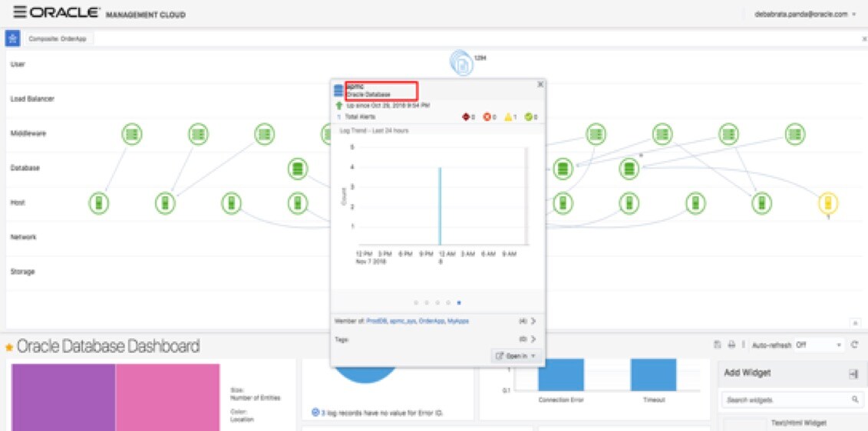Screen dimensions: 868x431
Task: Click the purple treemap block
Action: pyautogui.click(x=64, y=397)
